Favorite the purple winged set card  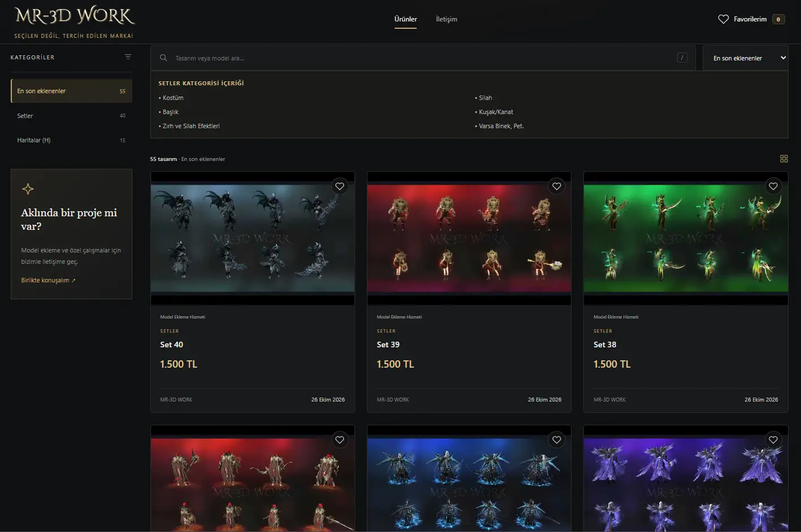click(773, 440)
